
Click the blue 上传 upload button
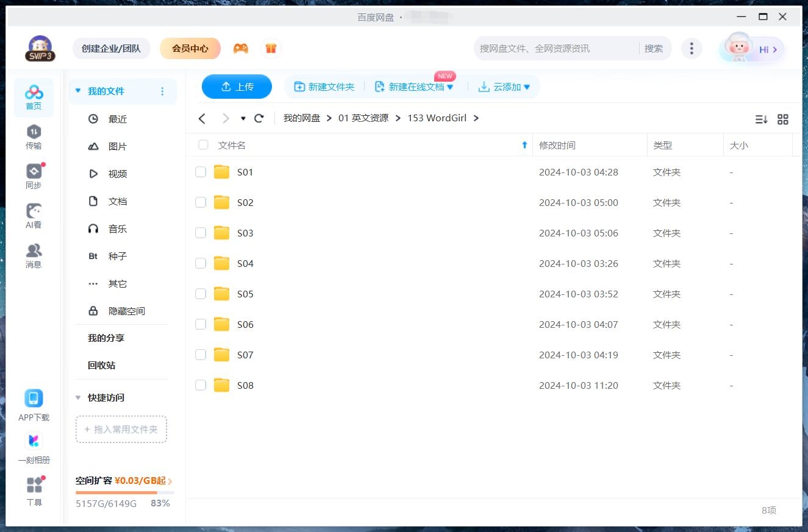point(237,87)
